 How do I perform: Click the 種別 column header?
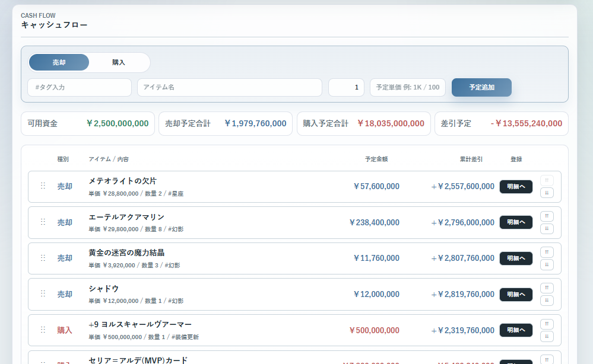point(63,159)
